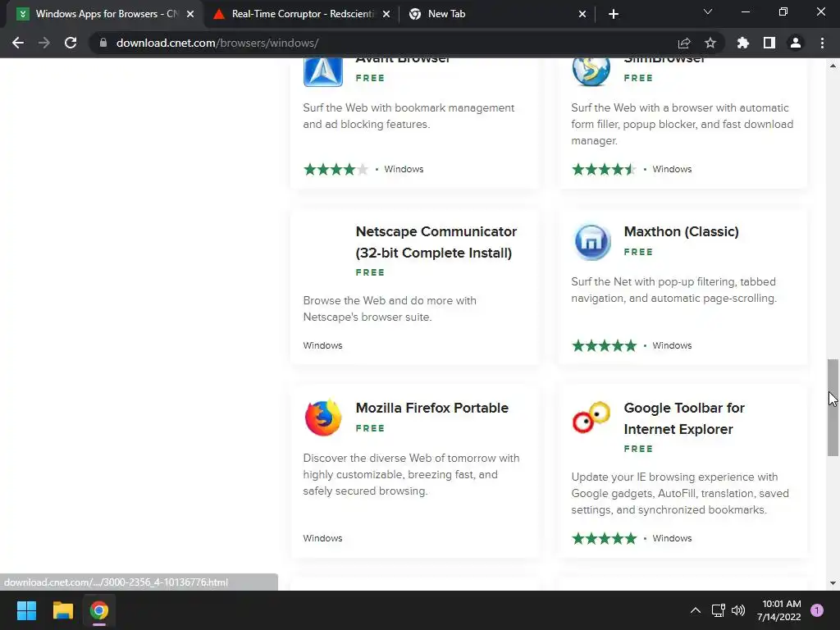The height and width of the screenshot is (630, 840).
Task: Open the volume tray icon
Action: [738, 610]
